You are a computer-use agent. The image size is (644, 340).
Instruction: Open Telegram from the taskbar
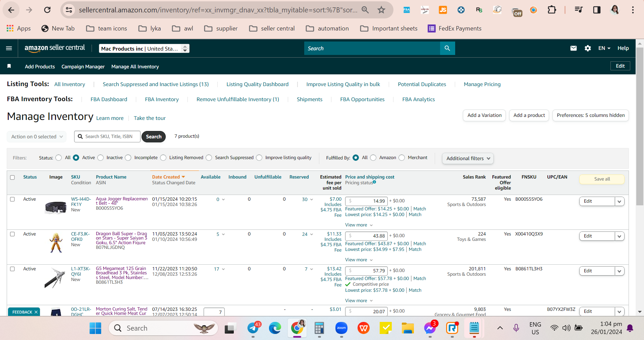(x=253, y=328)
